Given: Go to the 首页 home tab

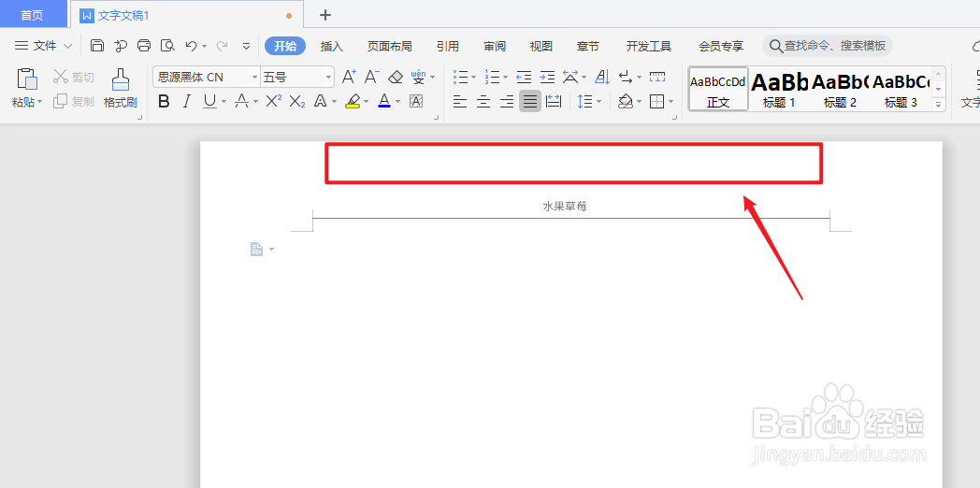Looking at the screenshot, I should [x=33, y=14].
